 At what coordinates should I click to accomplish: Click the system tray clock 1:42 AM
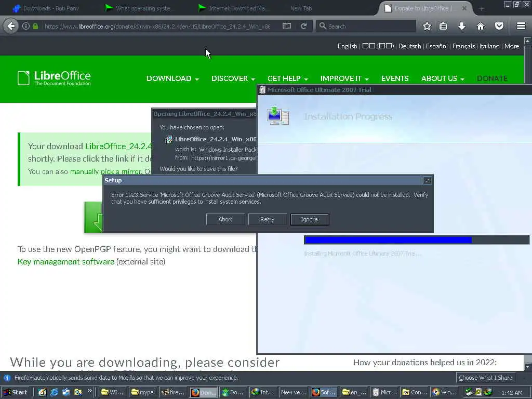click(x=512, y=393)
